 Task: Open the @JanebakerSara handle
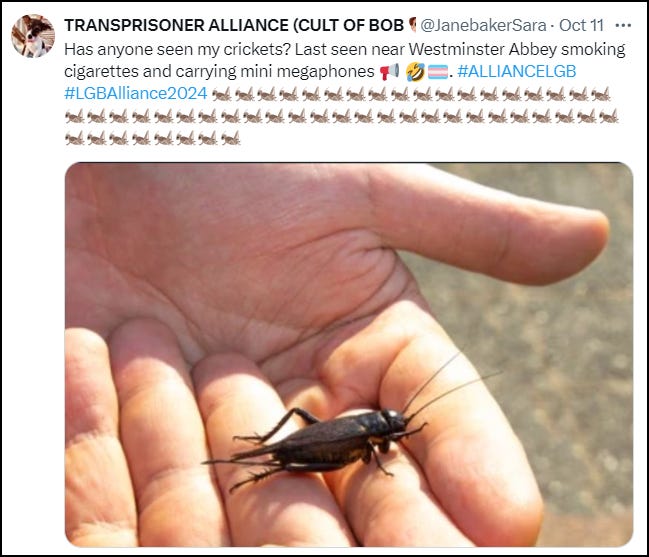(x=483, y=26)
